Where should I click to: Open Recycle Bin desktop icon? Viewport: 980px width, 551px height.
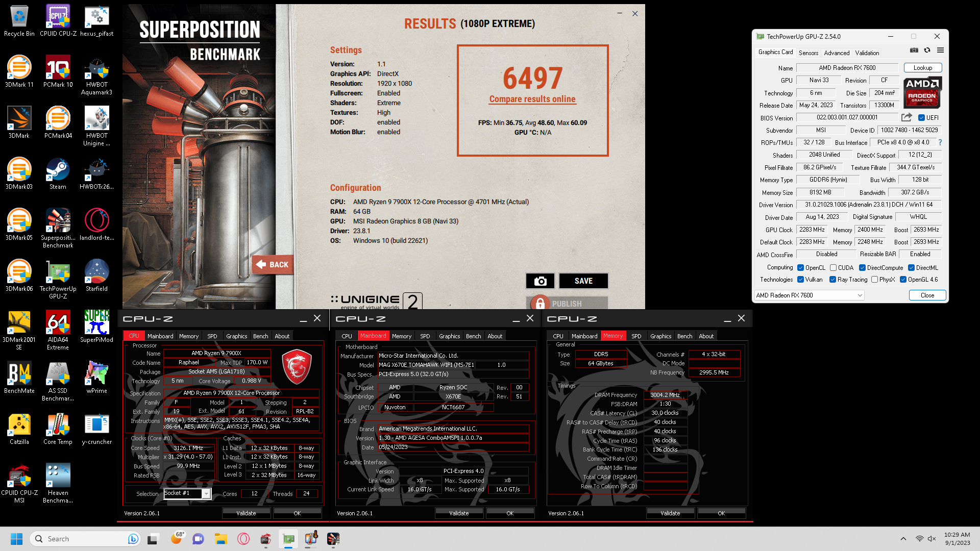pos(19,21)
